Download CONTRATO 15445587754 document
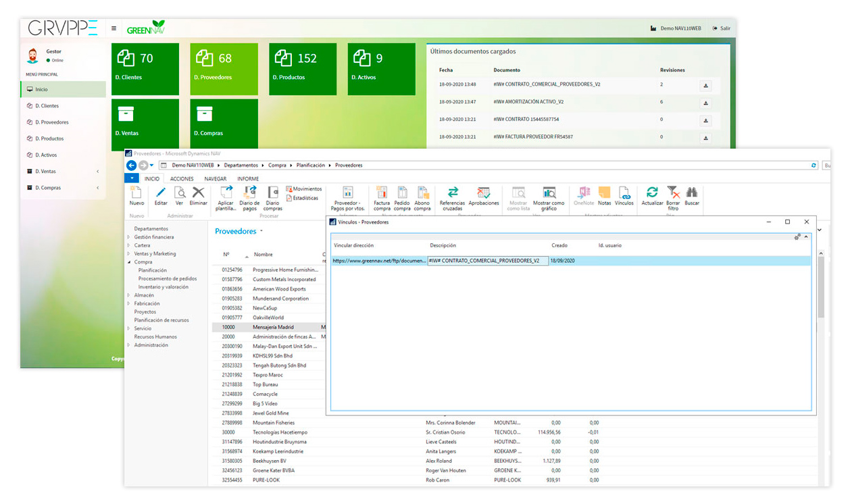The width and height of the screenshot is (848, 504). [x=705, y=120]
